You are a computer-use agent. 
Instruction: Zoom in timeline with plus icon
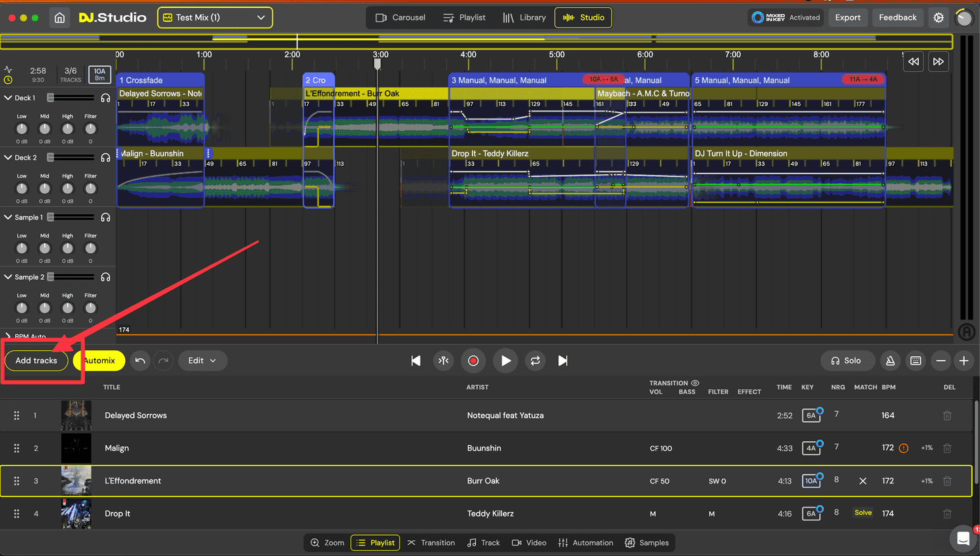[x=964, y=361]
